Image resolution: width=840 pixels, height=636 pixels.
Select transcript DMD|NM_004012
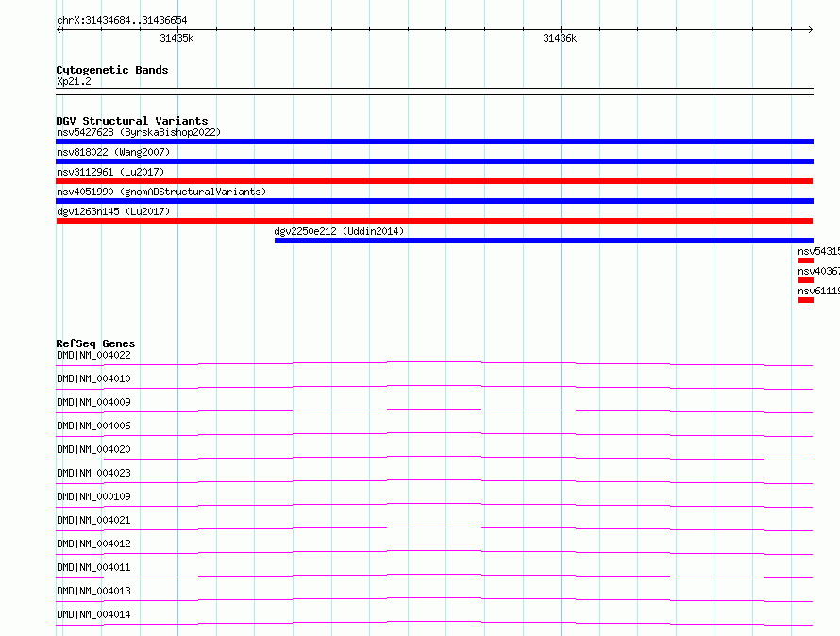(x=93, y=544)
